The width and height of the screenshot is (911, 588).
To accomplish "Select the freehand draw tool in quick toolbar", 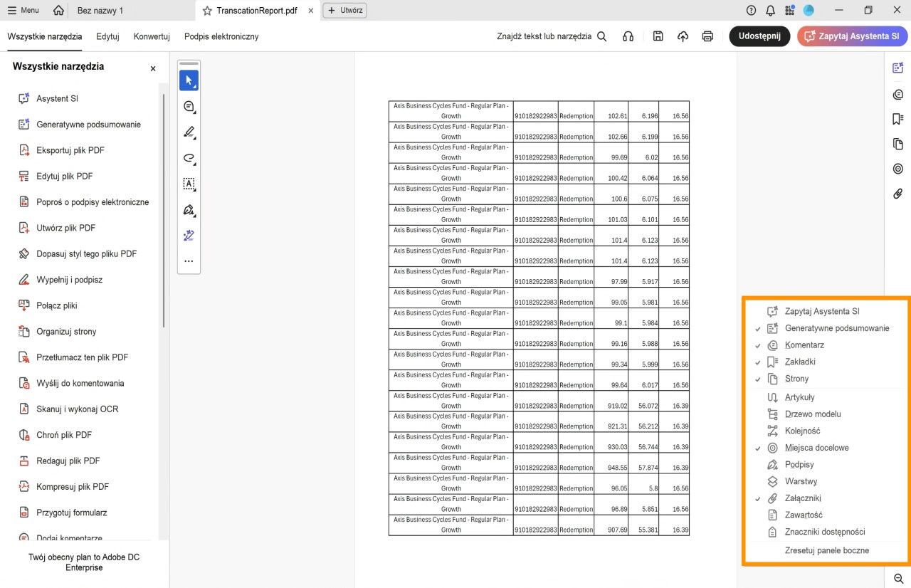I will click(x=189, y=158).
